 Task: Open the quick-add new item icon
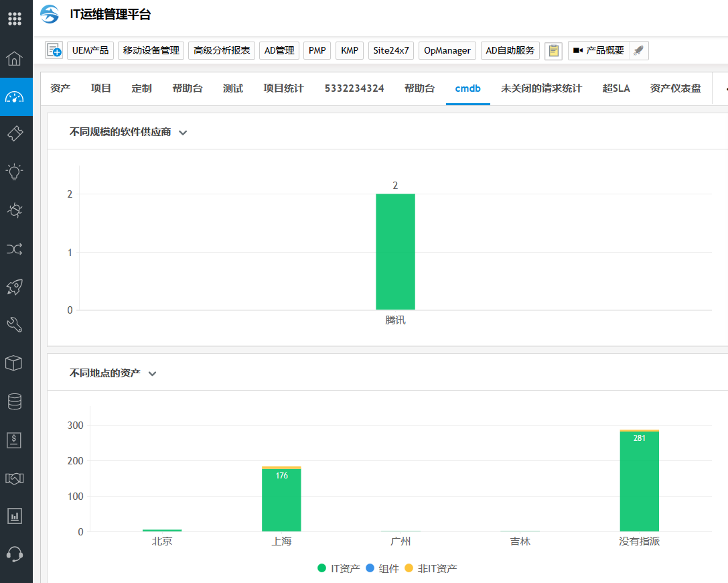click(x=54, y=50)
